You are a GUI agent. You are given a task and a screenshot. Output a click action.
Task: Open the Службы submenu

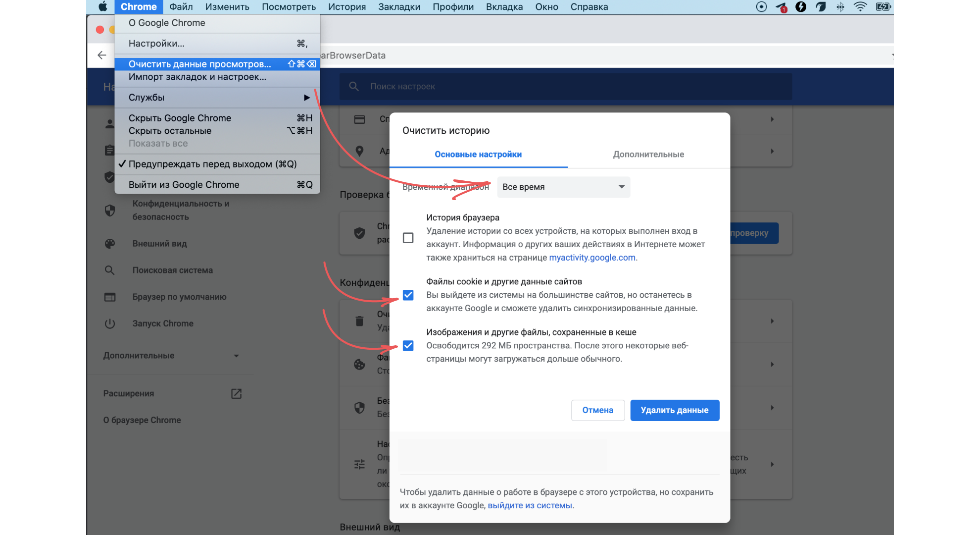(x=217, y=98)
